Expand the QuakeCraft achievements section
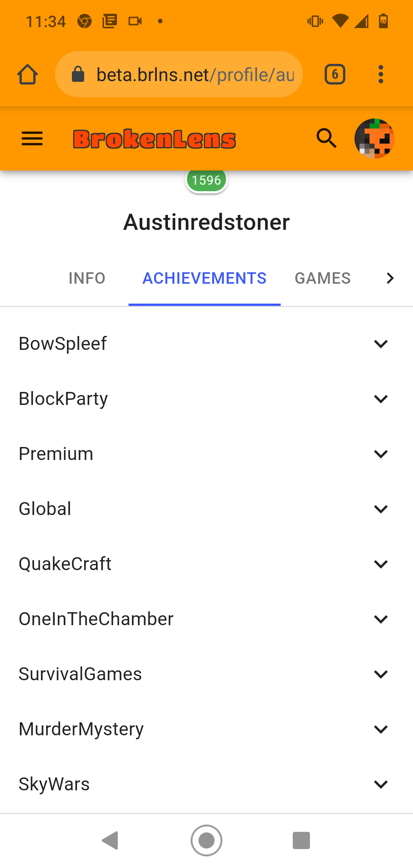 click(x=206, y=564)
